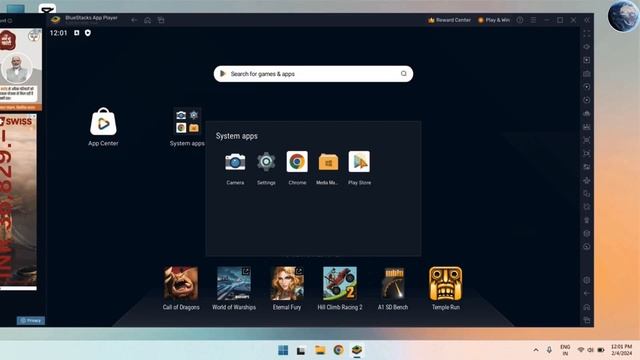Toggle fullscreen from the side toolbar
Image resolution: width=640 pixels, height=360 pixels.
click(587, 34)
